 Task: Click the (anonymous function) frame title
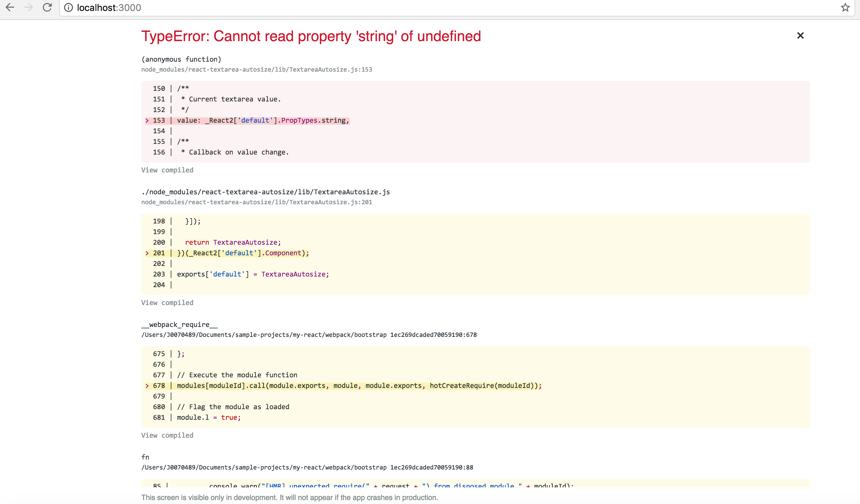point(181,59)
